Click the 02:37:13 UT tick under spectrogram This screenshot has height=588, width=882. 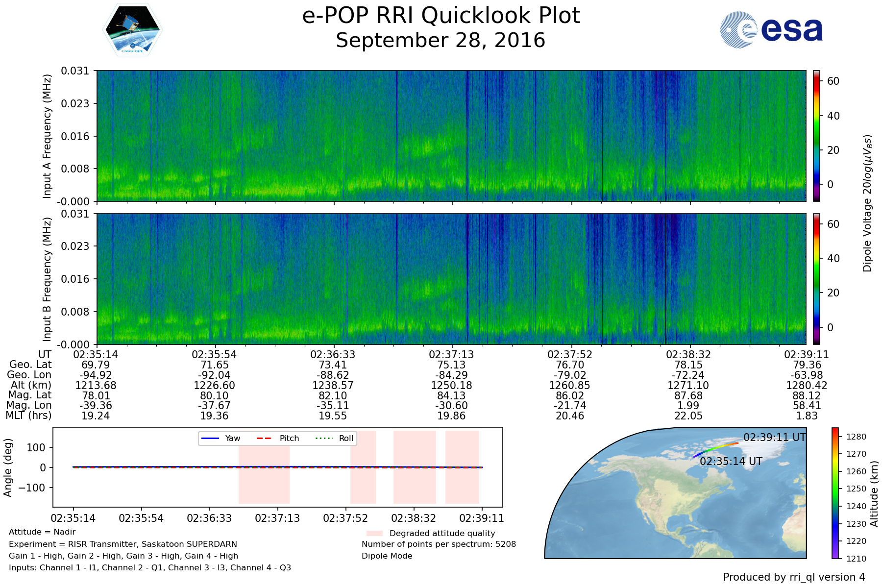click(x=451, y=354)
